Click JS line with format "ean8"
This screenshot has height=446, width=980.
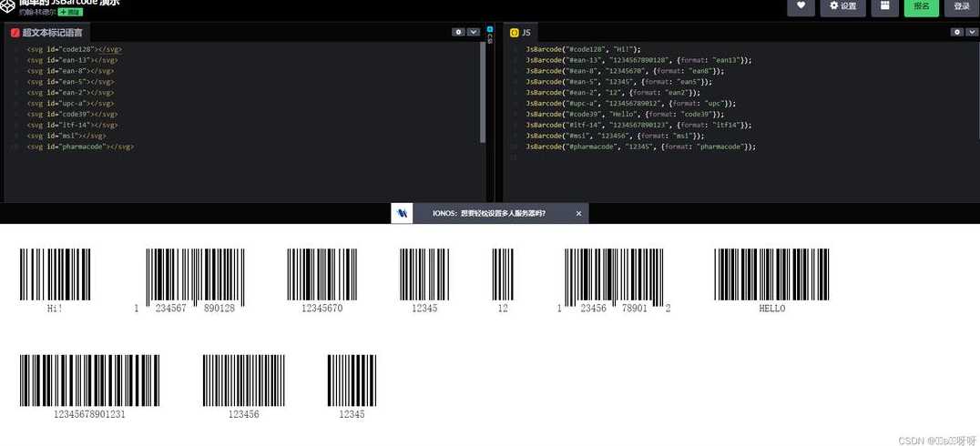coord(625,71)
